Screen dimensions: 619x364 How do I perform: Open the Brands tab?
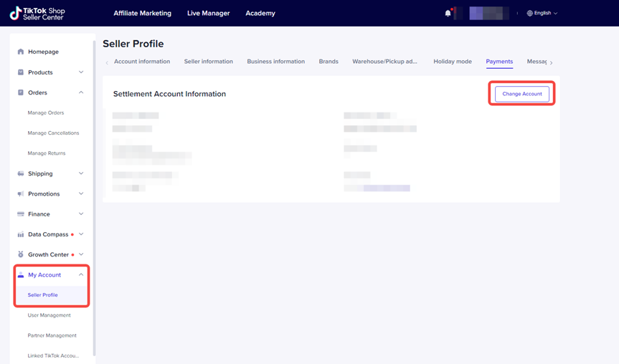(x=329, y=62)
